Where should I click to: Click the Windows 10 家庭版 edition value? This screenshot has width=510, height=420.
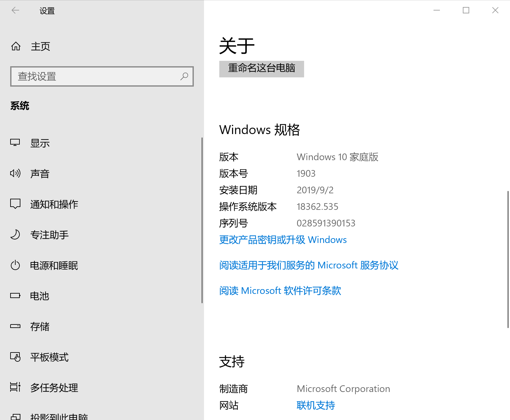[x=338, y=157]
